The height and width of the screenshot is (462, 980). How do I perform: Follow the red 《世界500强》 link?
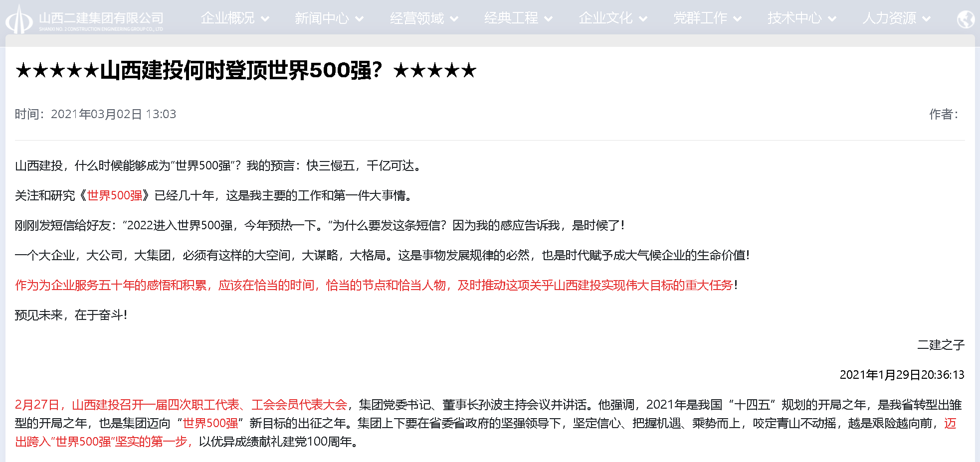point(115,195)
